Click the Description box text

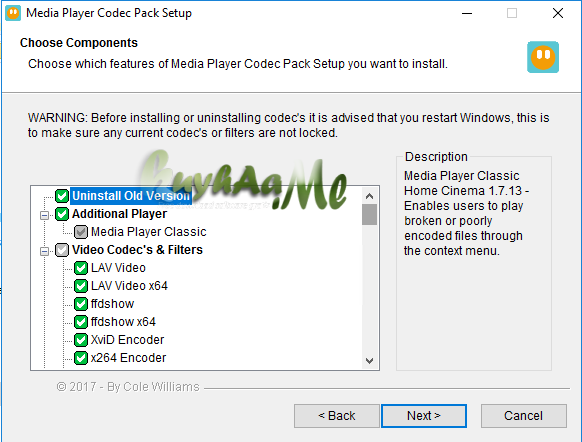pyautogui.click(x=466, y=213)
